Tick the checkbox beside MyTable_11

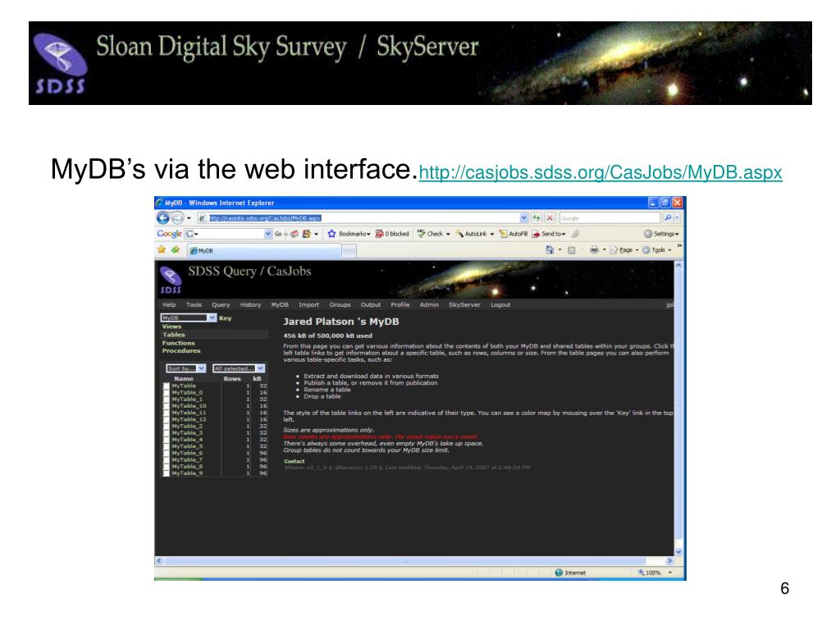point(166,413)
